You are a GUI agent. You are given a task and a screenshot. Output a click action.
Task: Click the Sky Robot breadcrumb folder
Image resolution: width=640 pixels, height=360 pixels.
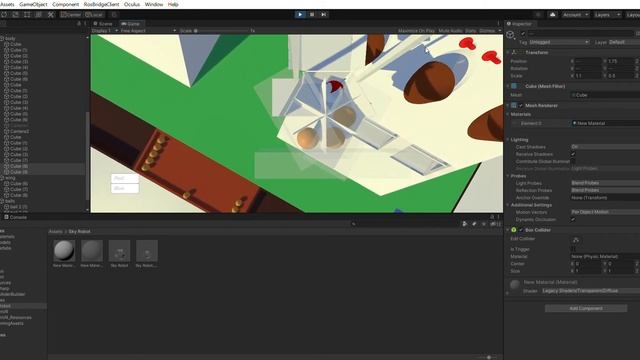click(x=79, y=231)
